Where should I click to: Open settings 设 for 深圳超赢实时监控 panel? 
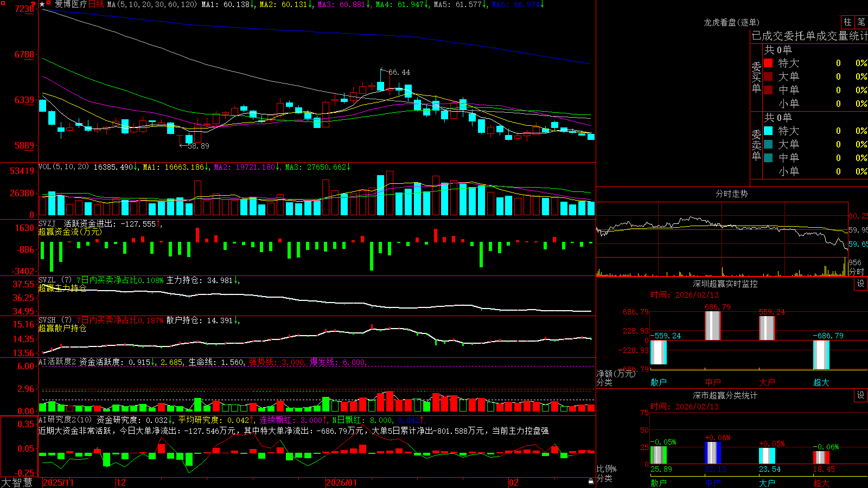coord(861,284)
